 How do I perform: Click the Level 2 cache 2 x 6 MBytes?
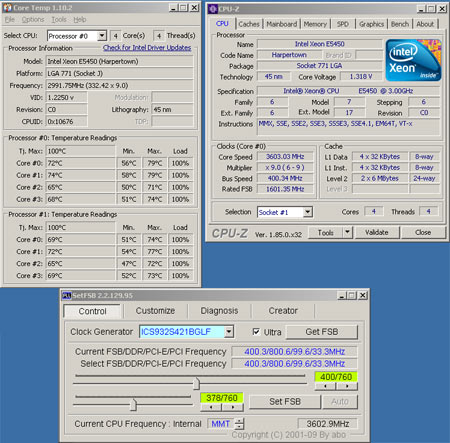click(380, 178)
